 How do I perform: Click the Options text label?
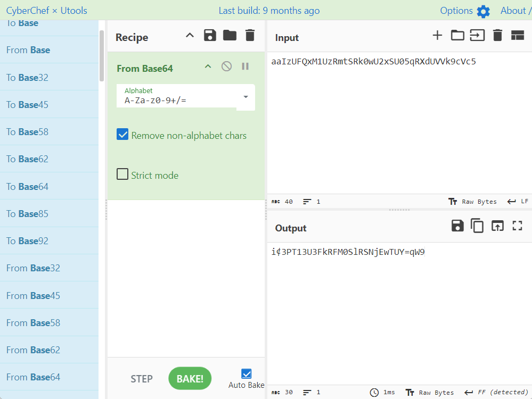coord(456,11)
